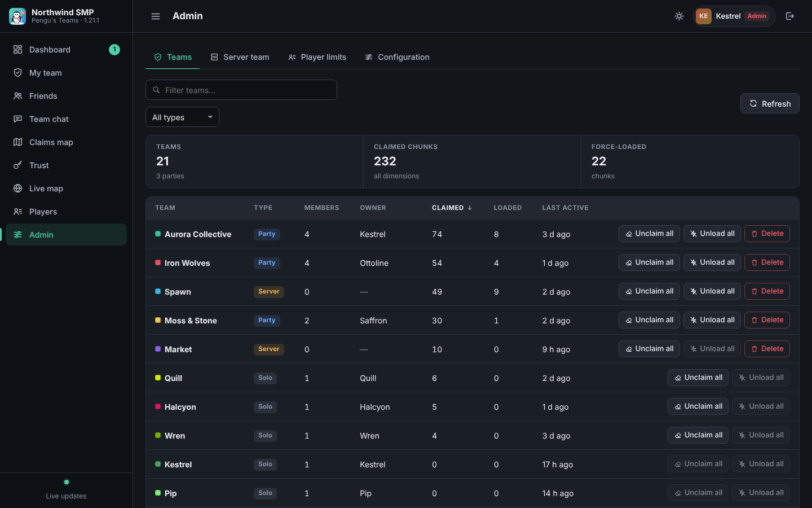Click the Trust key icon in sidebar

pyautogui.click(x=18, y=165)
